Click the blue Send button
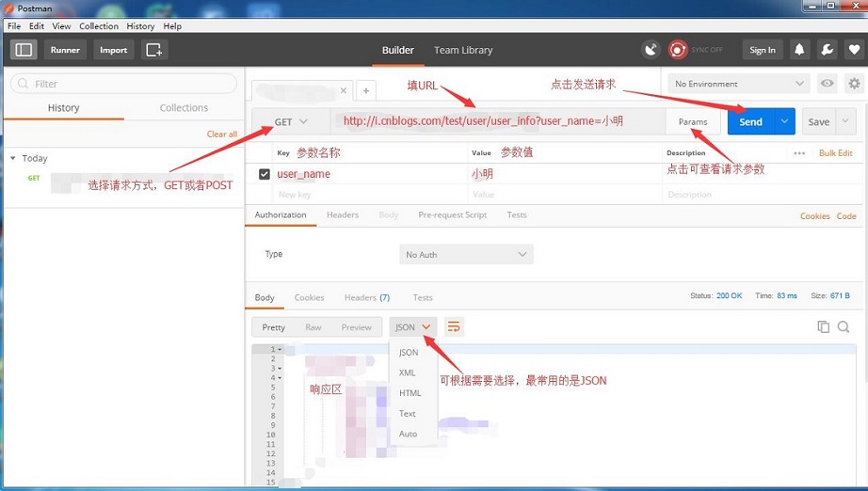This screenshot has height=491, width=868. pyautogui.click(x=750, y=121)
